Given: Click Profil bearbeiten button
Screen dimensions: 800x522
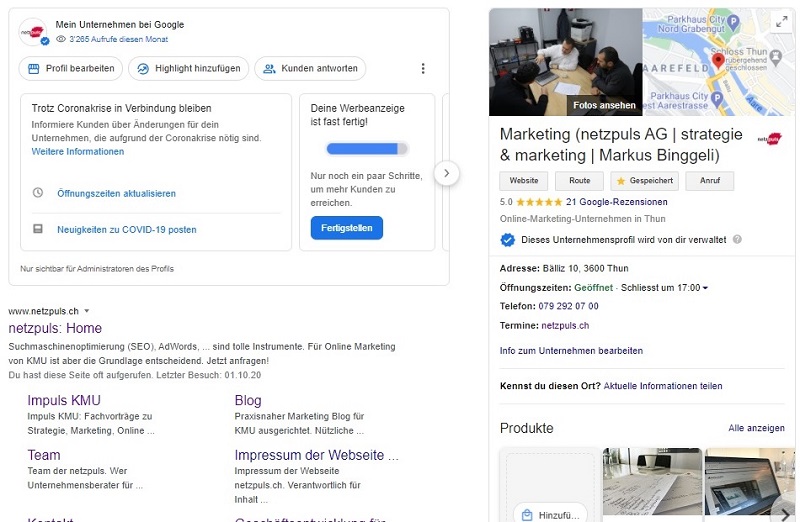Looking at the screenshot, I should 71,68.
